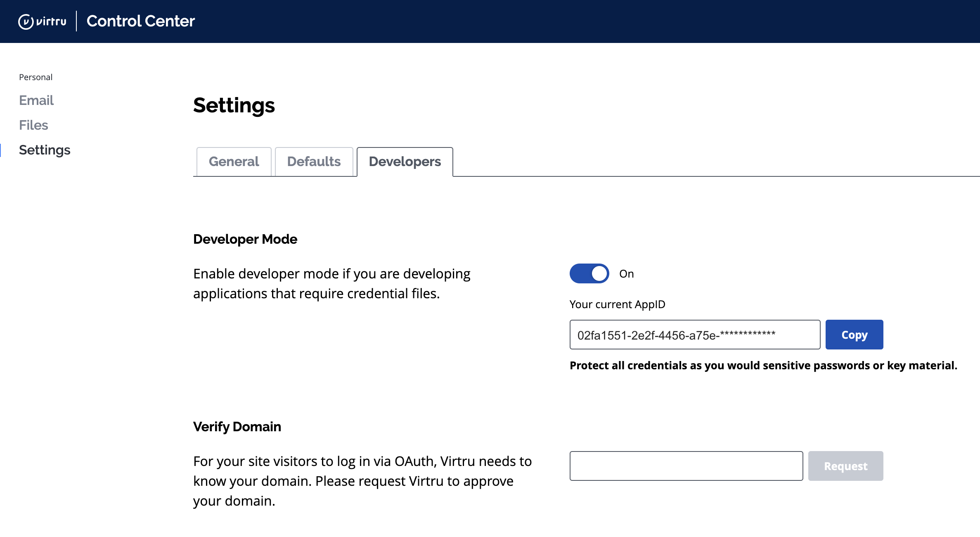Click the Virtru logo icon
The height and width of the screenshot is (537, 980).
coord(26,21)
